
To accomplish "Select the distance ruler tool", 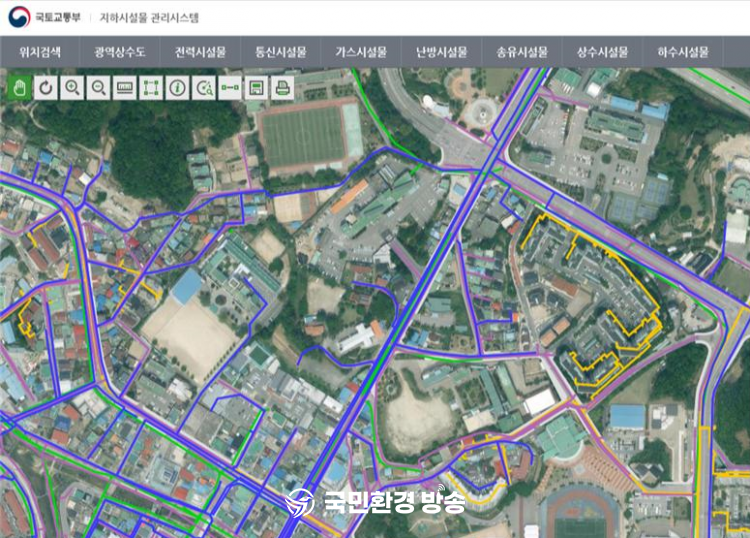I will click(125, 88).
